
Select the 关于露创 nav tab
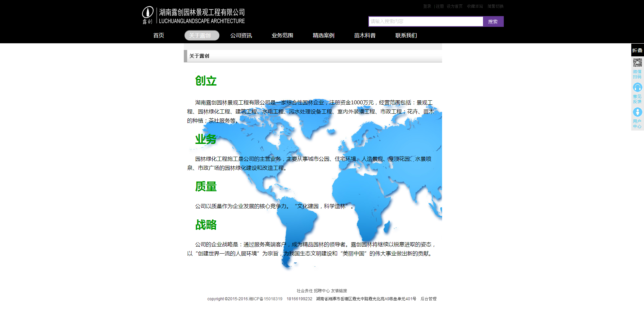coord(202,35)
